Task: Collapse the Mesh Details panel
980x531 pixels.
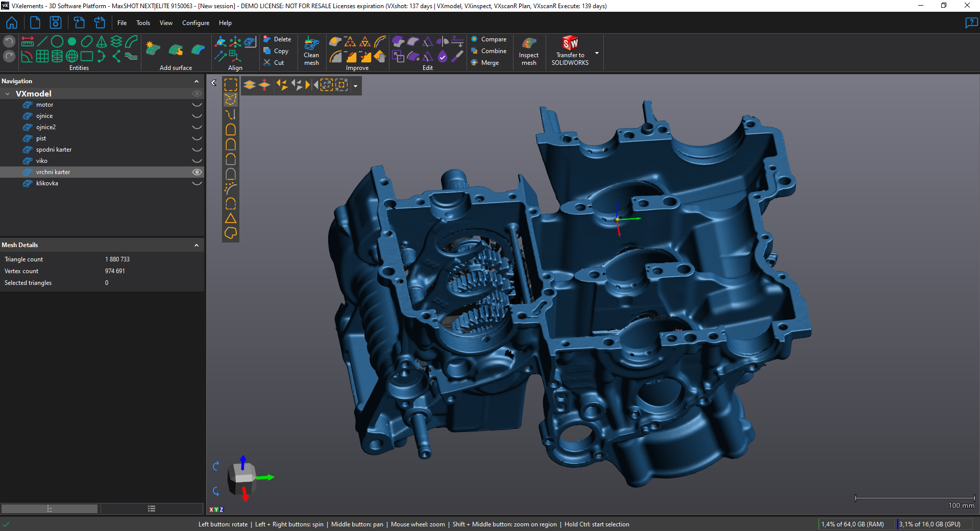Action: click(x=197, y=246)
